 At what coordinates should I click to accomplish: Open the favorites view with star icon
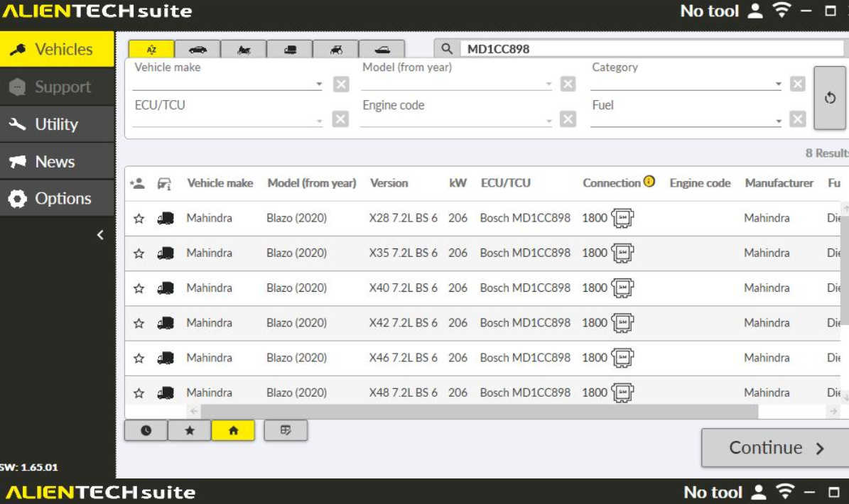tap(190, 429)
